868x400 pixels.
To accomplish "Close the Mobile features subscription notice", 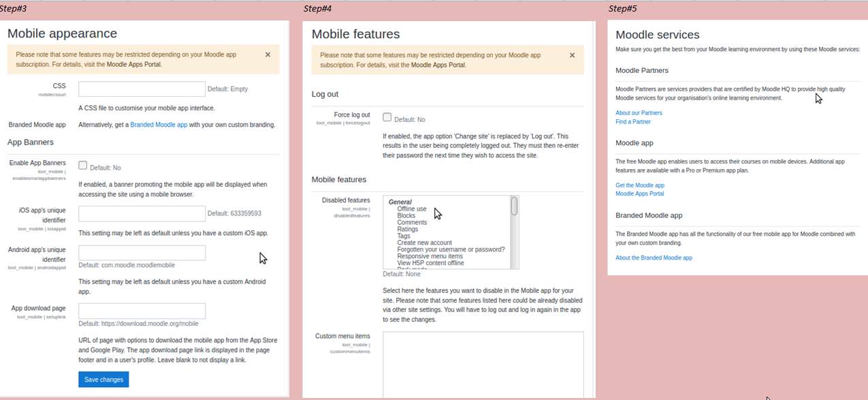I will [572, 55].
